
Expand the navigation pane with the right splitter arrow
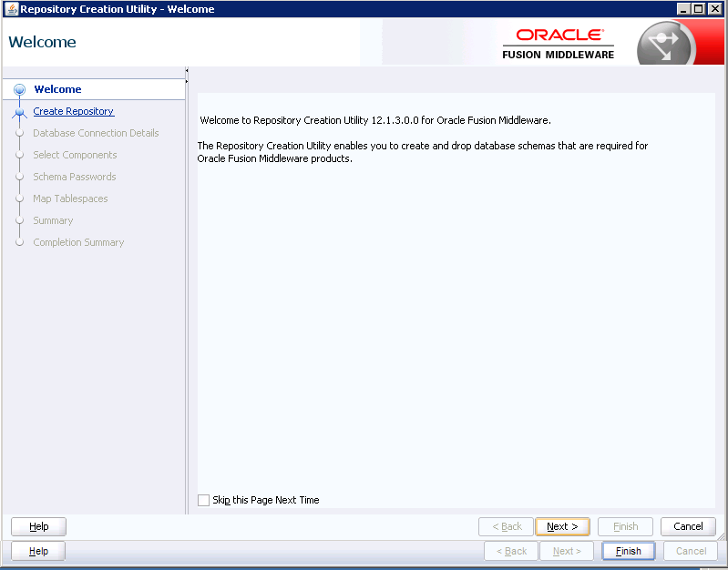[x=187, y=82]
